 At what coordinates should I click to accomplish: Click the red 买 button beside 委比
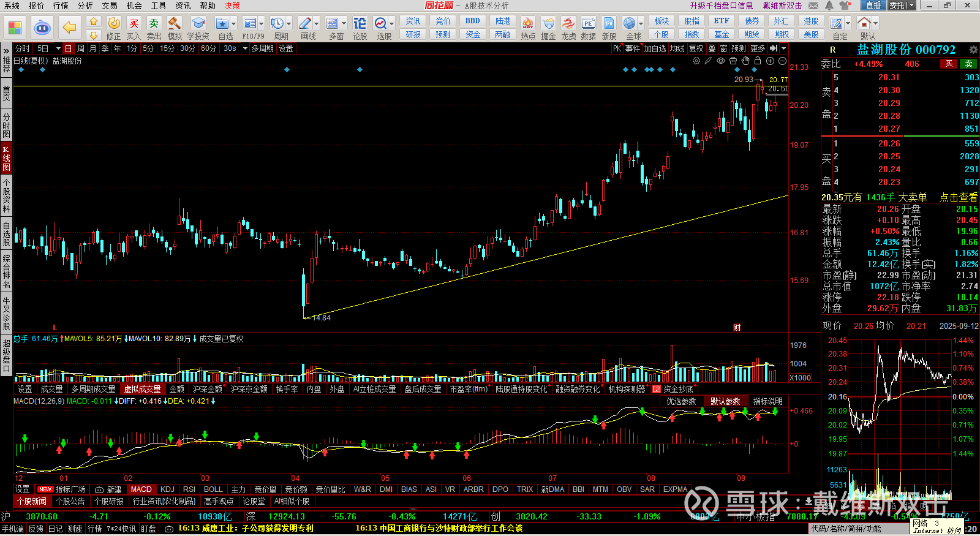point(949,64)
